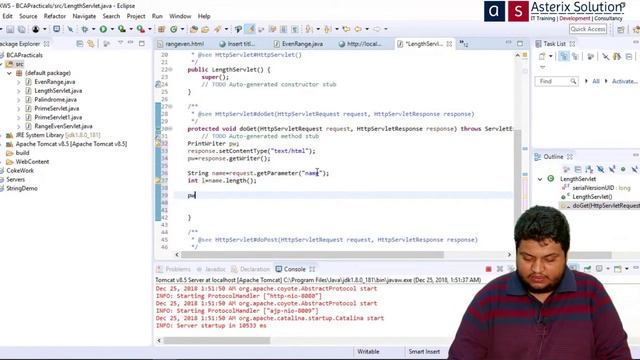
Task: Open the Navigate menu
Action: click(x=84, y=16)
